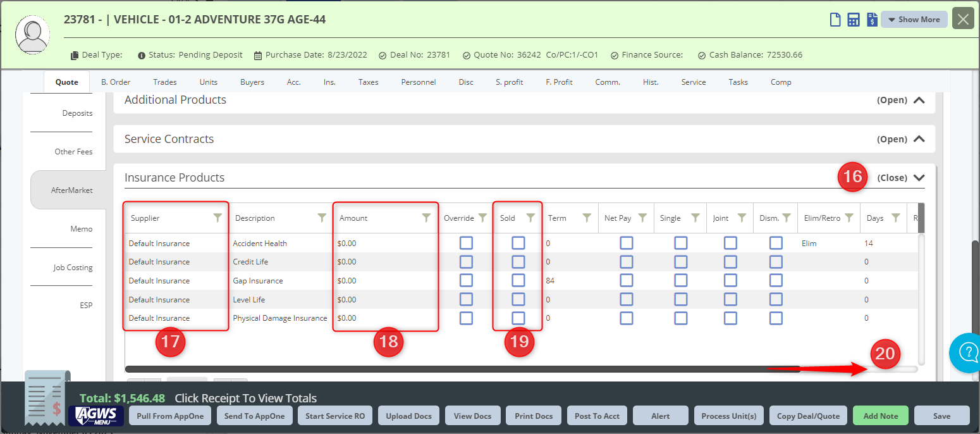The image size is (980, 434).
Task: Open the Job Costing side tab
Action: [73, 268]
